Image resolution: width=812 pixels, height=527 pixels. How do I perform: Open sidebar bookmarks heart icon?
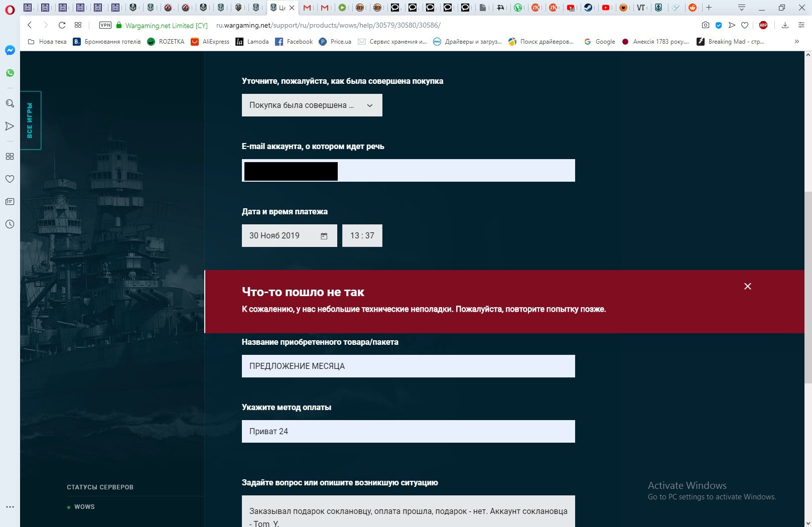(10, 179)
